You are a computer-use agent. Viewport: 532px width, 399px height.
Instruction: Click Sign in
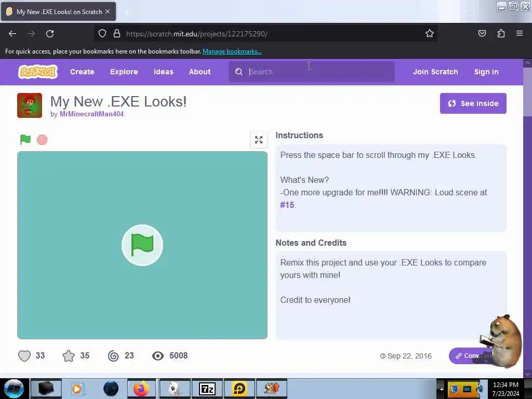pos(486,72)
